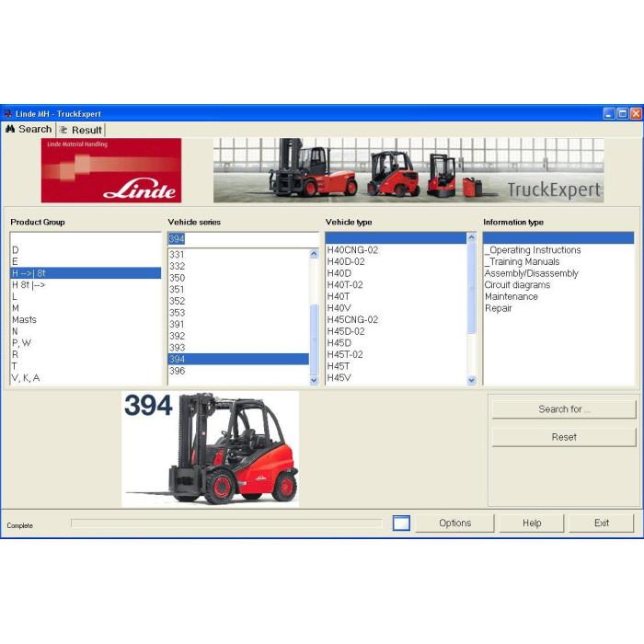
Task: Select vehicle type H40D
Action: 396,273
